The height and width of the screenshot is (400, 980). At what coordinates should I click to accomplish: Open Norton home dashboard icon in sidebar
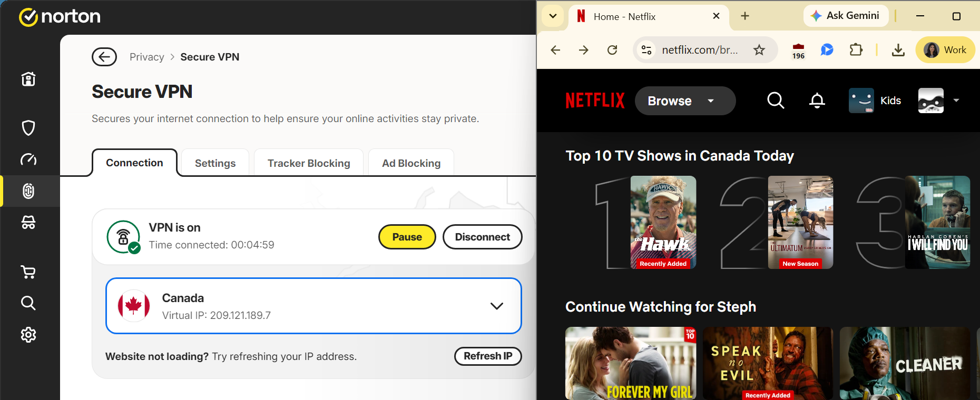[28, 79]
